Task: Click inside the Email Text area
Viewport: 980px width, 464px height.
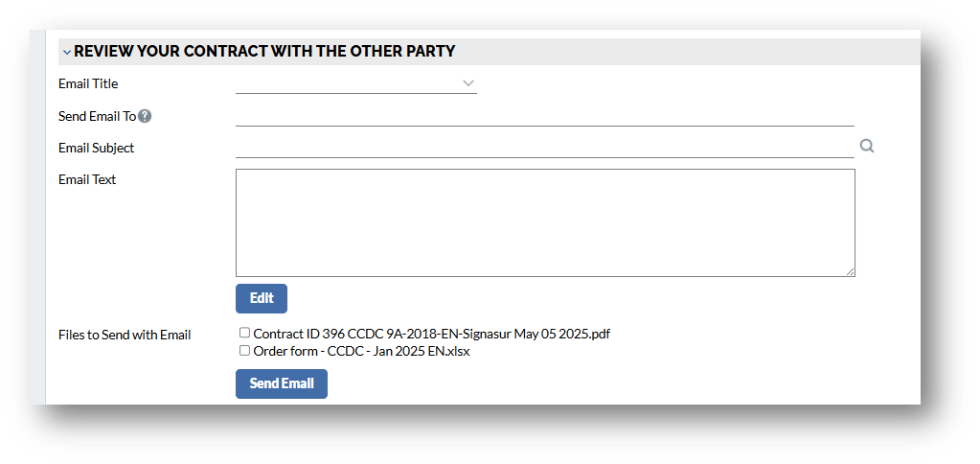Action: pos(544,222)
